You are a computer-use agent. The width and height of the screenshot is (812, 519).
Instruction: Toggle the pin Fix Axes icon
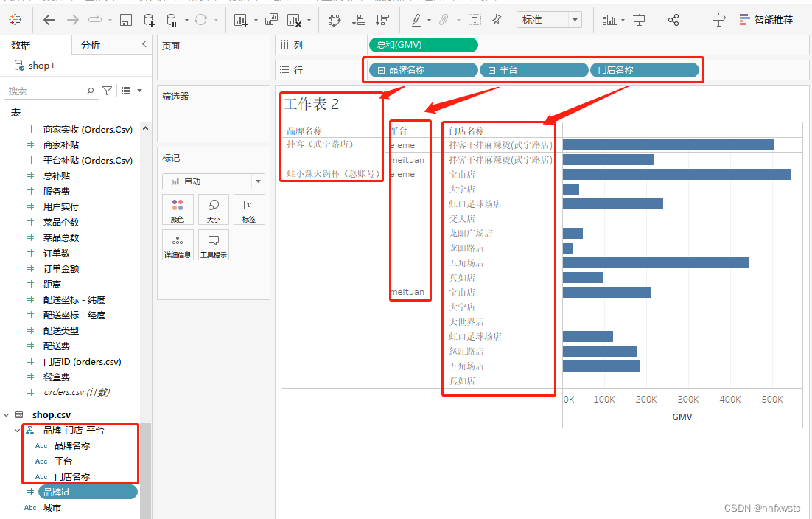(498, 20)
